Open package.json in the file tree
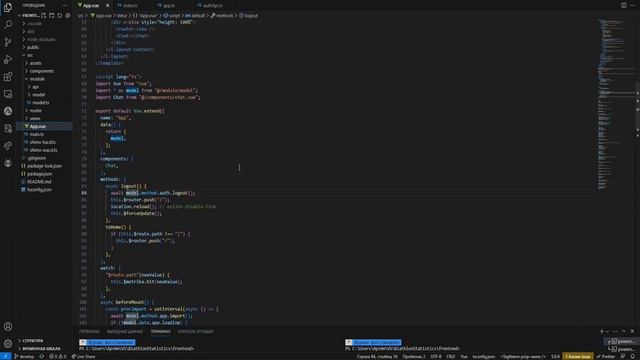640x360 pixels. point(45,174)
